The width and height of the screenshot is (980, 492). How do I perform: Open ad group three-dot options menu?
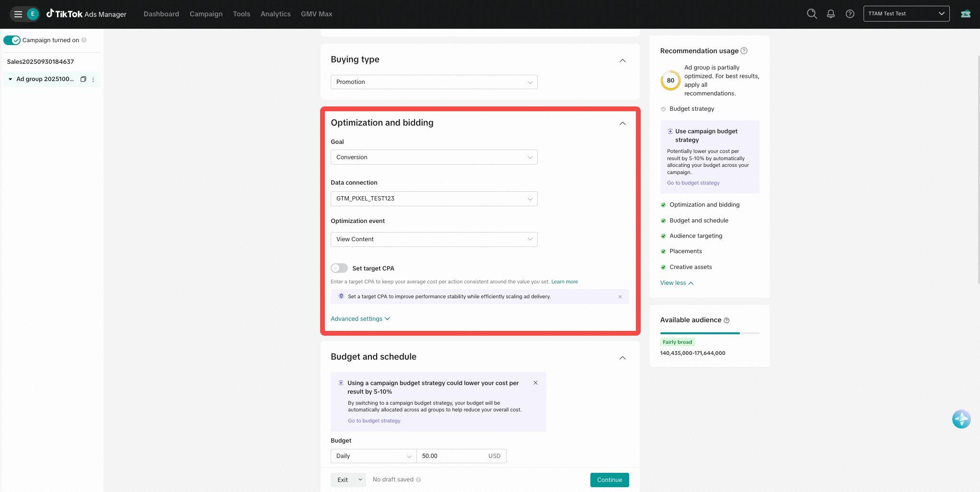pyautogui.click(x=93, y=80)
